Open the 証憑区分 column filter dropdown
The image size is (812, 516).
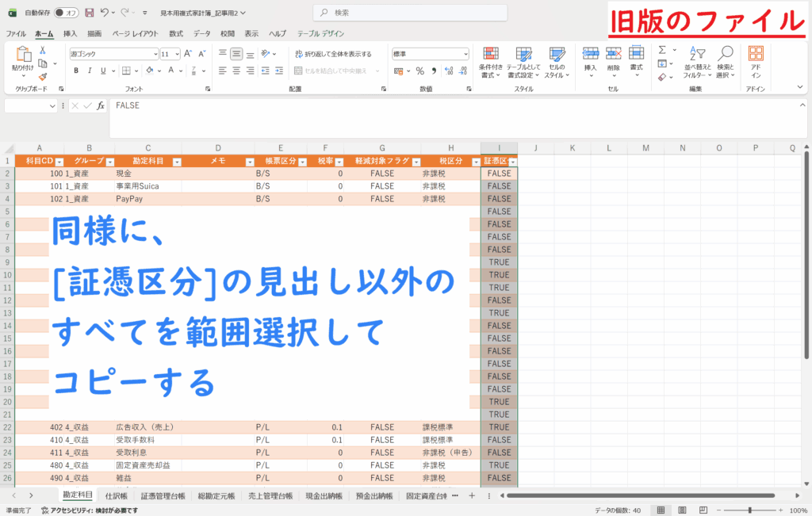point(512,160)
